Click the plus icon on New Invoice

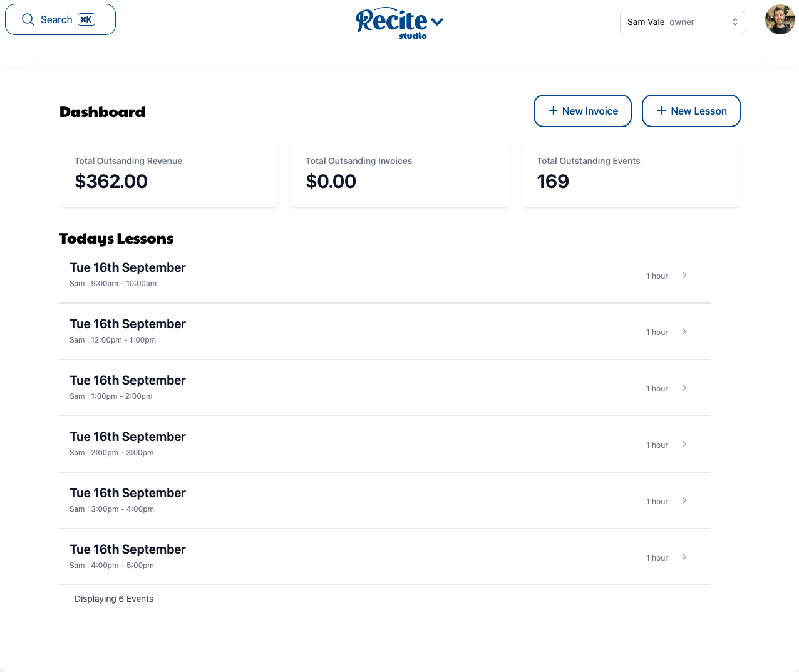(553, 111)
